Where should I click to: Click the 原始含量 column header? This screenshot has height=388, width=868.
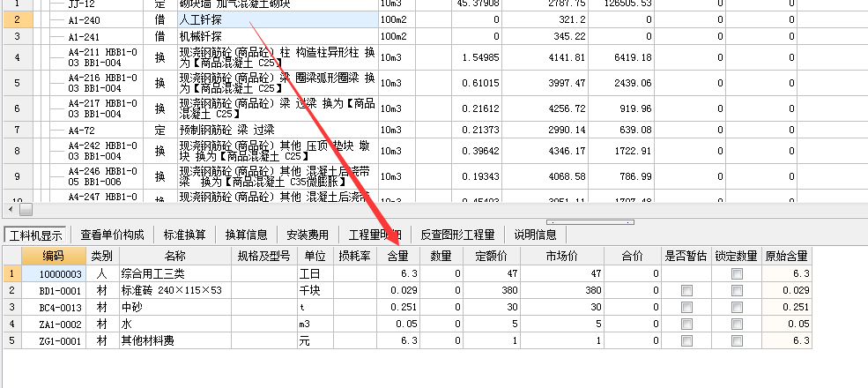coord(787,256)
